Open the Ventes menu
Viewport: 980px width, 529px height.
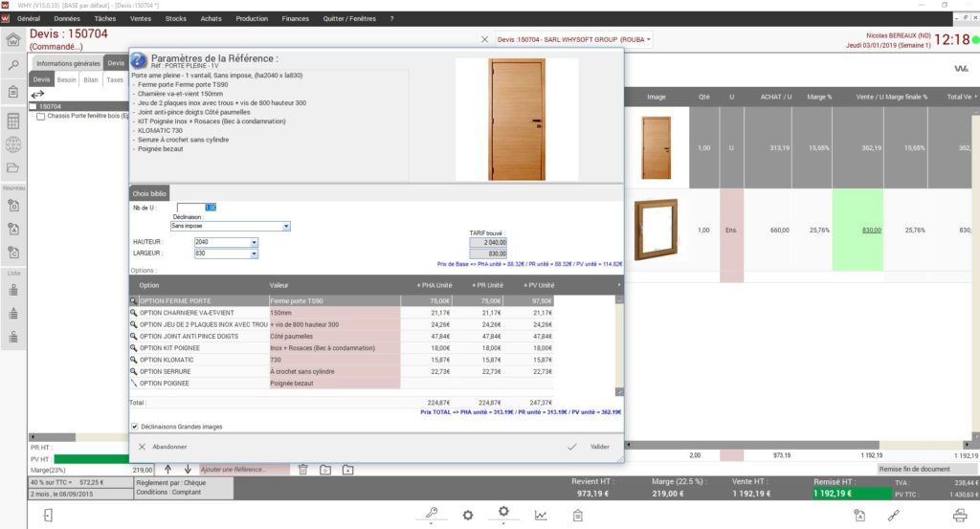(141, 19)
